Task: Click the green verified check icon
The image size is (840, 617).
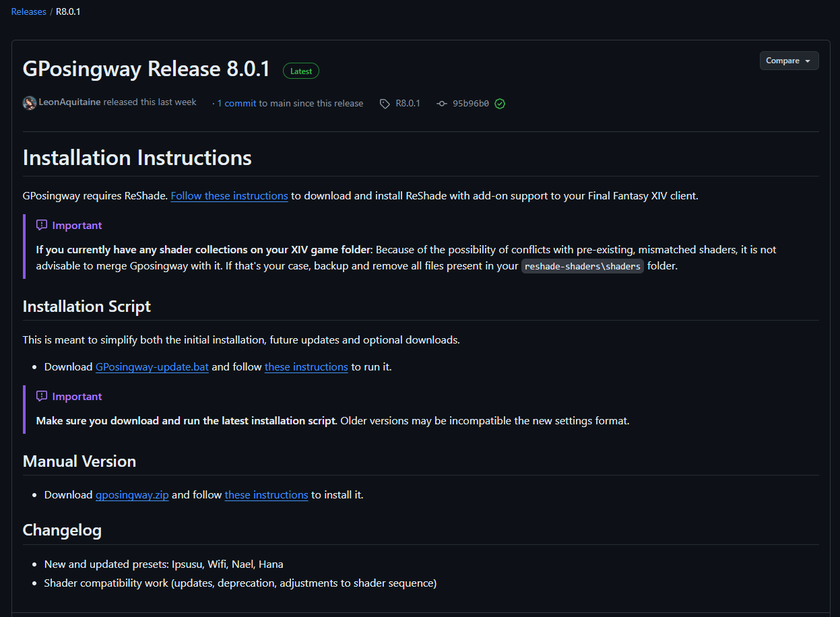Action: 500,104
